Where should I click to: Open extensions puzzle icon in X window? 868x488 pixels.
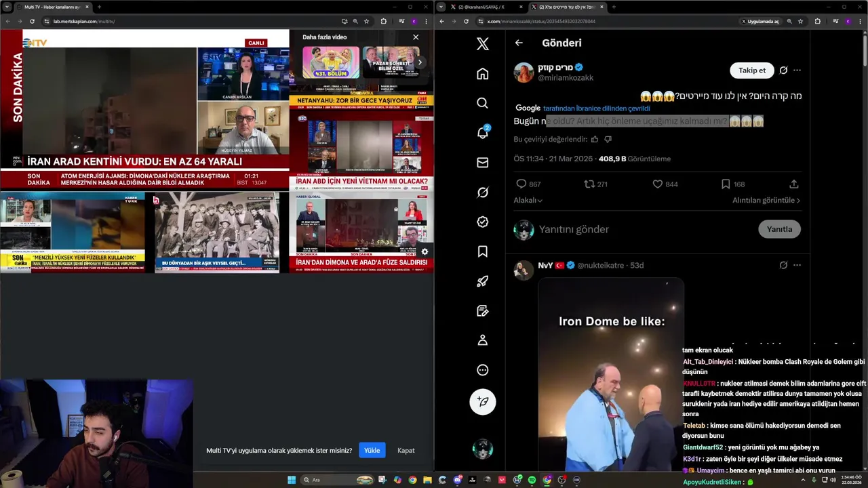817,21
